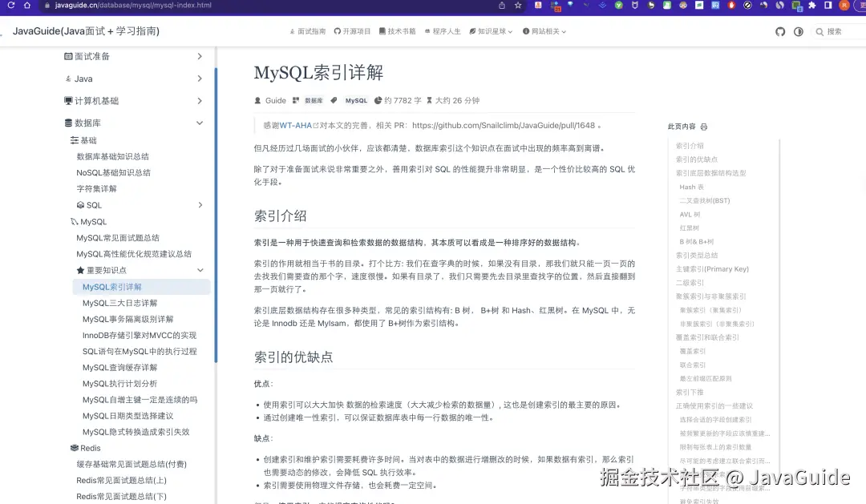
Task: Jump to AVL 树 in page contents
Action: click(690, 214)
